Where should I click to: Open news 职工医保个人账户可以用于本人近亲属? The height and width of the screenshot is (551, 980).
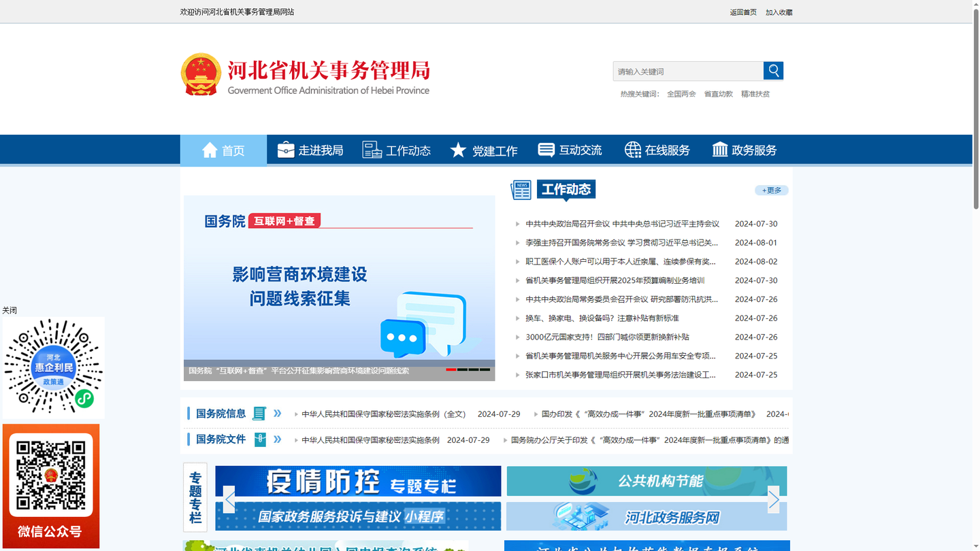(621, 261)
